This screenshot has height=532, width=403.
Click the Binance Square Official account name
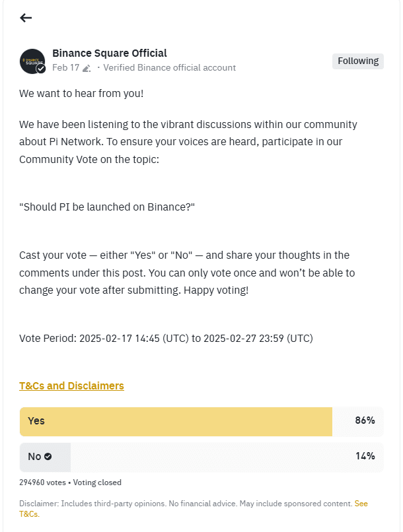pyautogui.click(x=110, y=53)
